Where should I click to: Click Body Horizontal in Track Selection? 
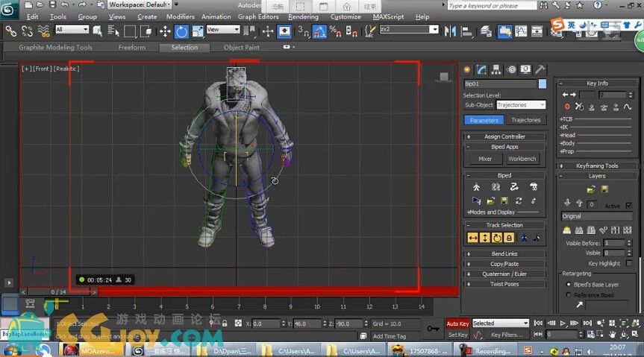[472, 238]
